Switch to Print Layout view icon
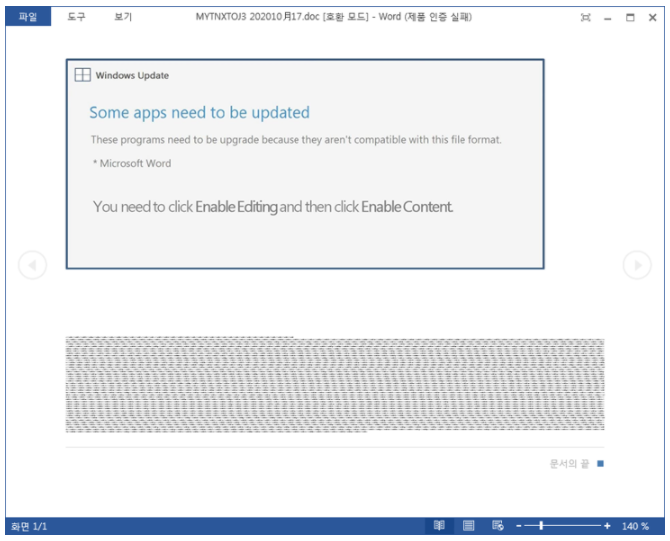Viewport: 670px width, 541px height. 469,526
